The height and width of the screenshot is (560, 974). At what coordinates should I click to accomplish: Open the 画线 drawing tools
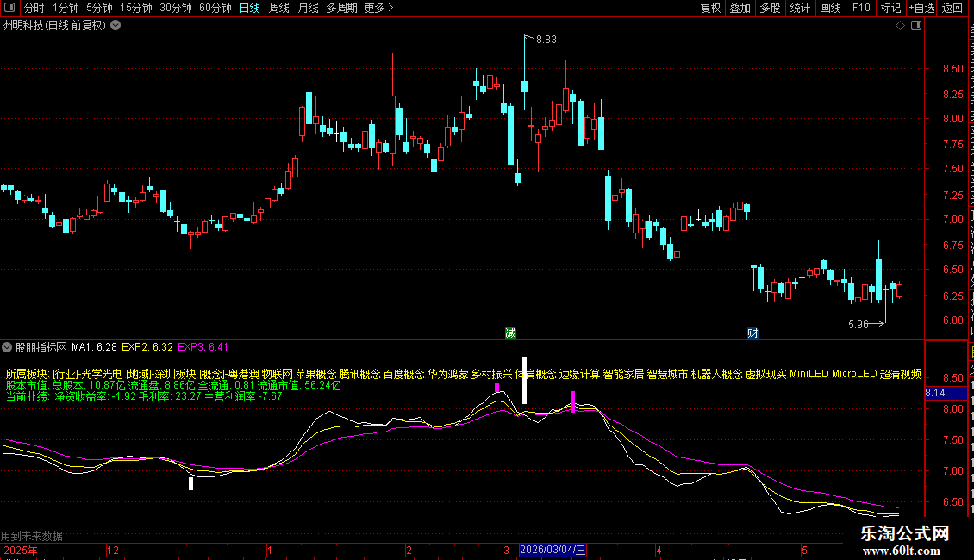pos(831,8)
